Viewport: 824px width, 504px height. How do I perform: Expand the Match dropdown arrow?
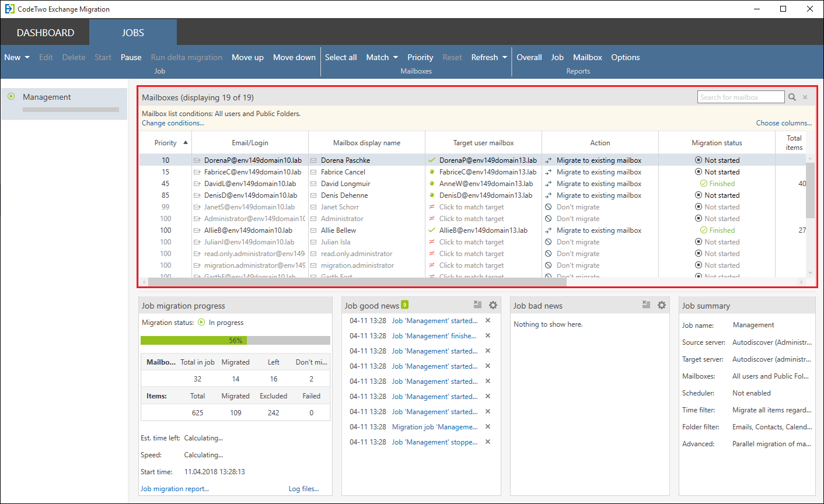[x=396, y=57]
